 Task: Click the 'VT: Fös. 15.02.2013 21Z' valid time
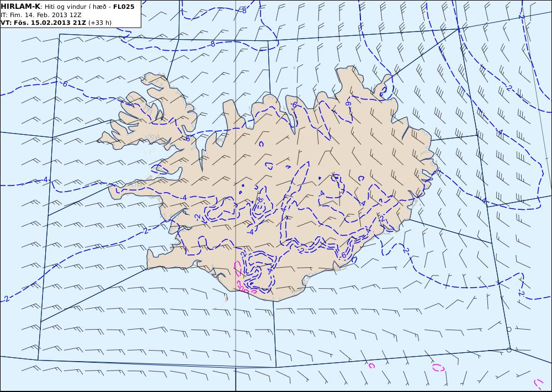coord(43,23)
